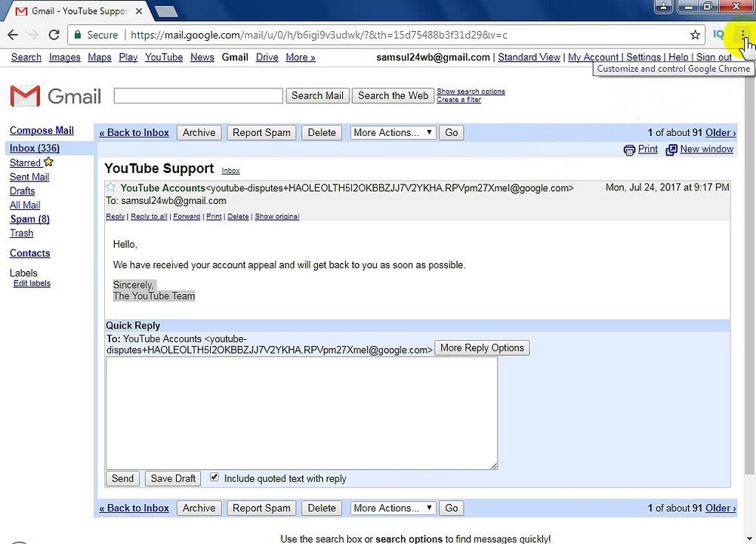Click the browser address bar URL
Viewport: 756px width, 544px height.
point(319,35)
